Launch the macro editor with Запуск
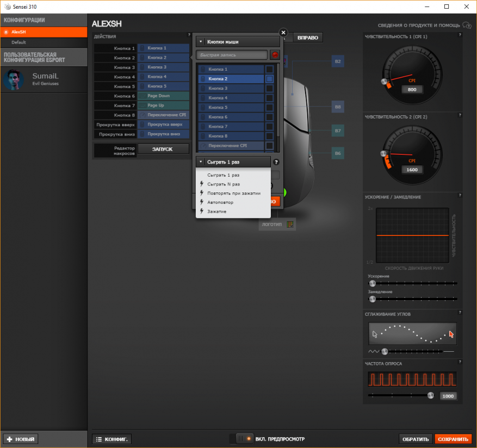477x448 pixels. click(163, 150)
